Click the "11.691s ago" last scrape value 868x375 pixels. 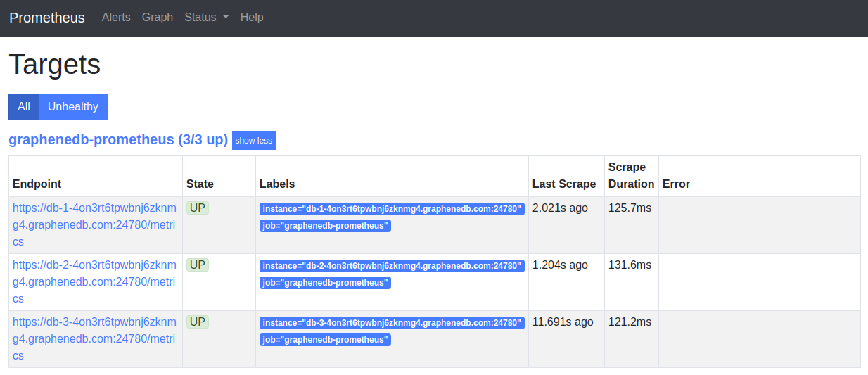click(x=563, y=322)
